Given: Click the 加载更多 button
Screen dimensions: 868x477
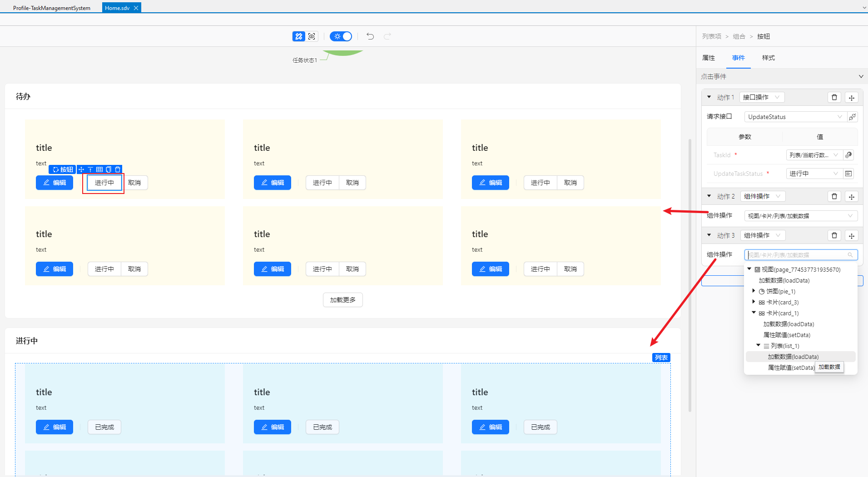Looking at the screenshot, I should [x=343, y=300].
